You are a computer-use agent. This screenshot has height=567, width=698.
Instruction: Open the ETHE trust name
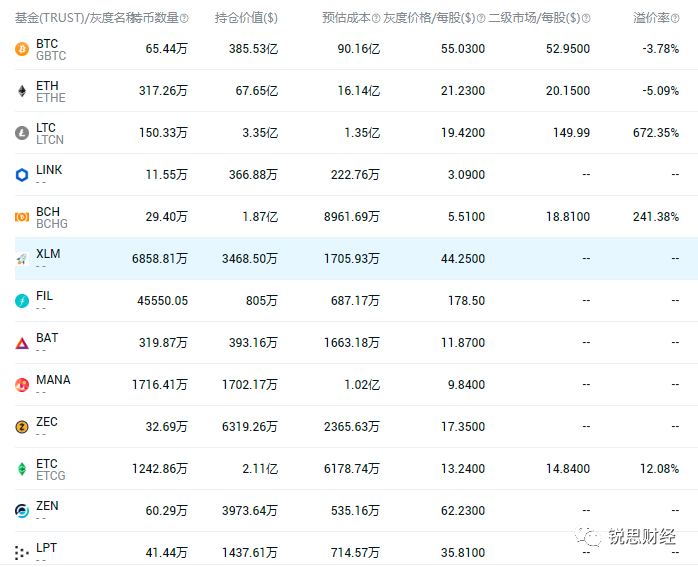[51, 98]
